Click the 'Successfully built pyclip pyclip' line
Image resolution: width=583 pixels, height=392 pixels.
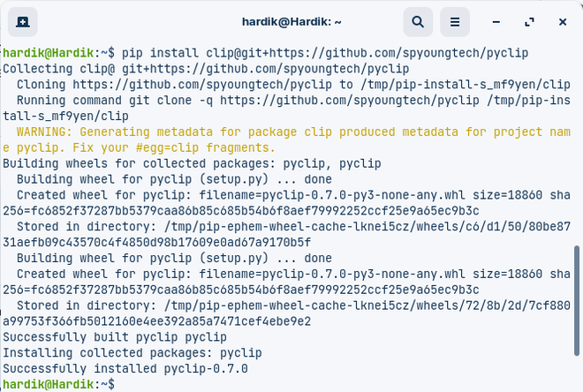click(115, 337)
